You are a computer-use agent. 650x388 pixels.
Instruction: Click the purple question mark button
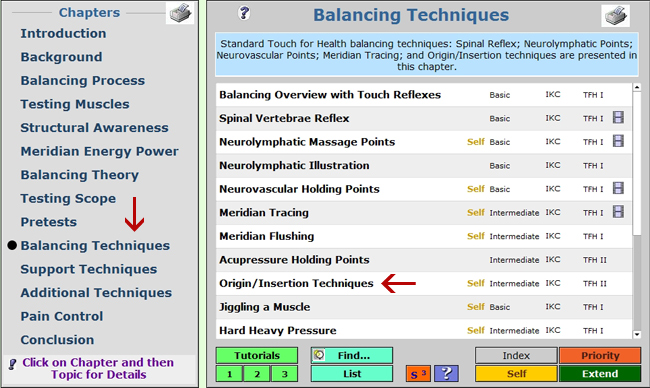[x=446, y=374]
